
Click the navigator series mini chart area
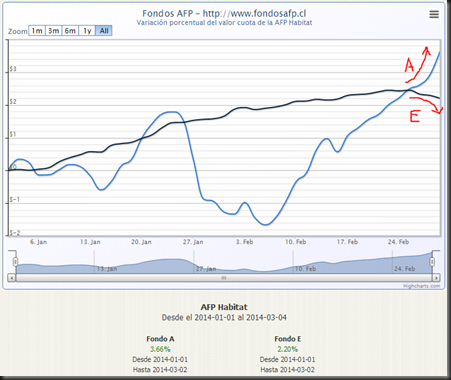coord(224,262)
